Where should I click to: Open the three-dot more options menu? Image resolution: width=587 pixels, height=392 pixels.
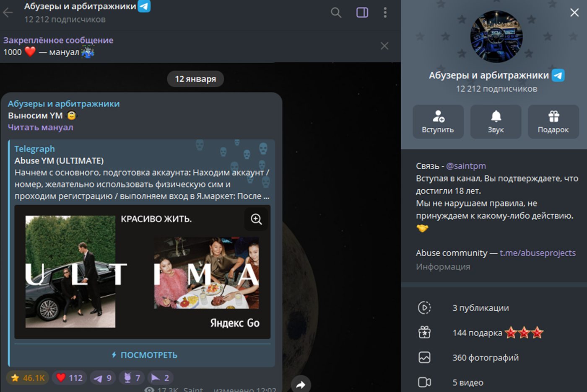[x=385, y=13]
